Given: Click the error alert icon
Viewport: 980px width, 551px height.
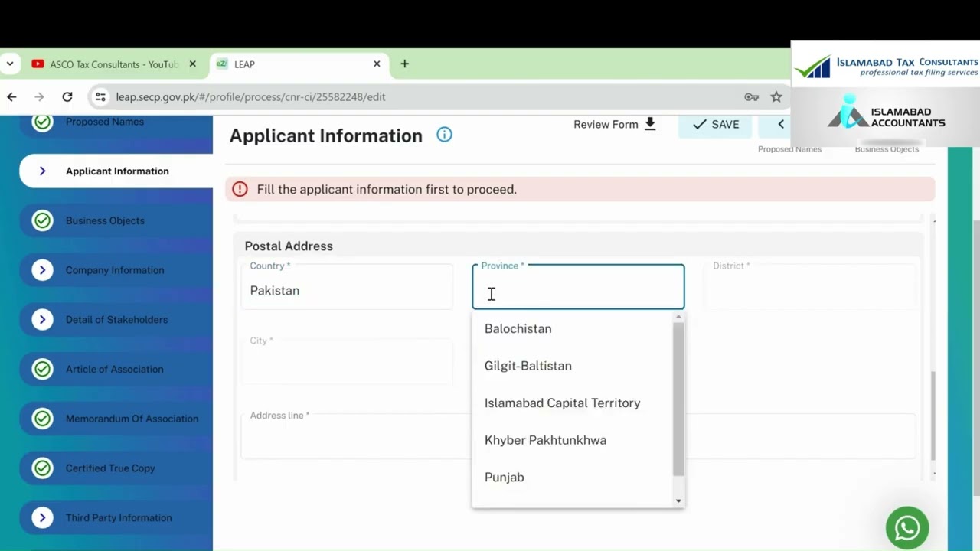Looking at the screenshot, I should pos(240,189).
